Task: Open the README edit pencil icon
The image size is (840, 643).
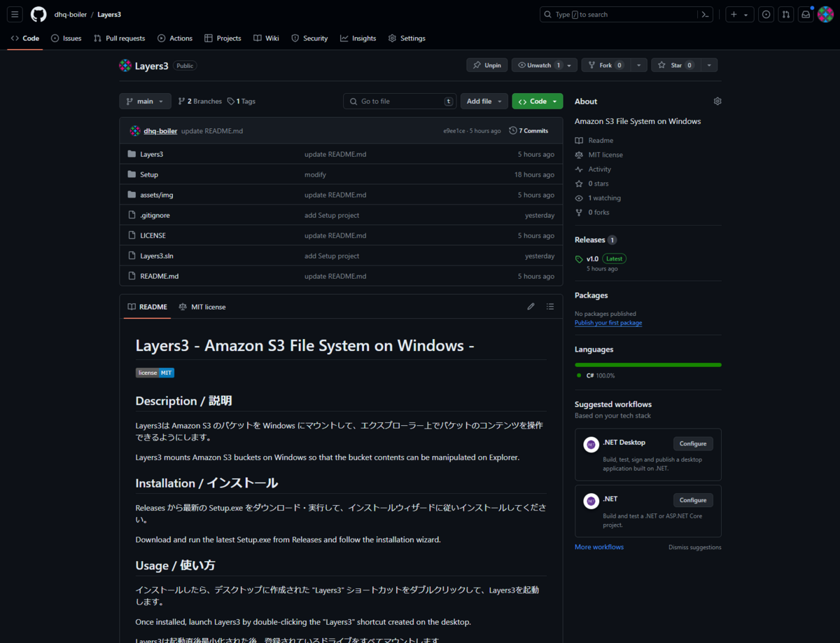Action: tap(531, 306)
